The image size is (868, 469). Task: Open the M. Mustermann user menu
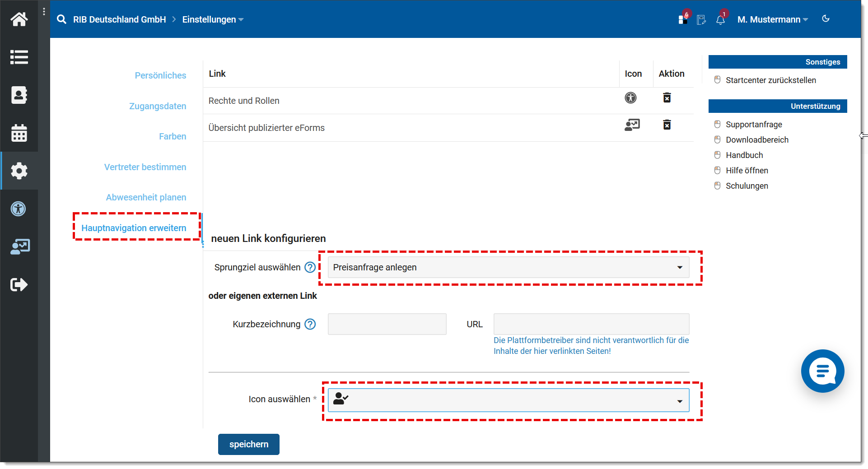(x=772, y=19)
